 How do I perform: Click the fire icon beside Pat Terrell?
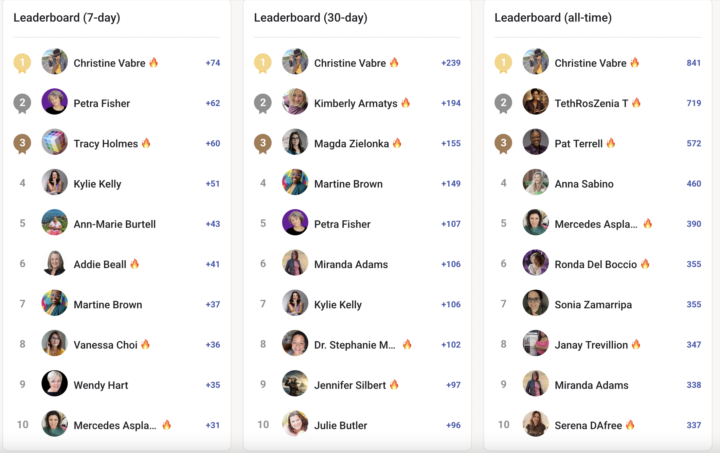coord(611,143)
